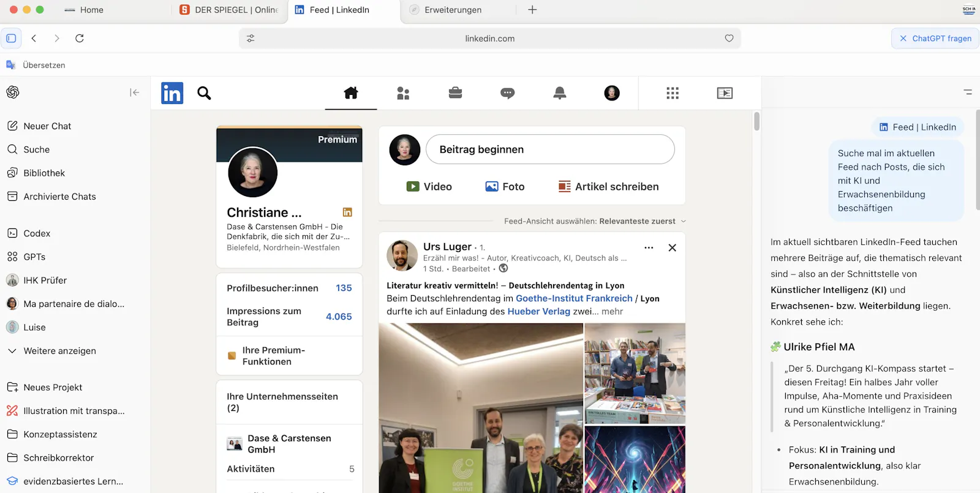Viewport: 980px width, 493px height.
Task: Expand Weitere anzeigen in sidebar
Action: point(59,351)
